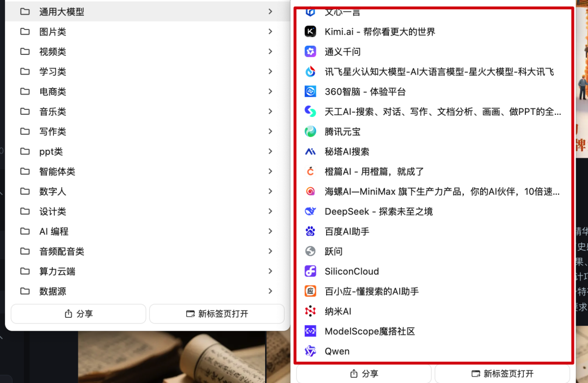Expand the 图片类 folder chevron
The width and height of the screenshot is (588, 383).
[271, 32]
